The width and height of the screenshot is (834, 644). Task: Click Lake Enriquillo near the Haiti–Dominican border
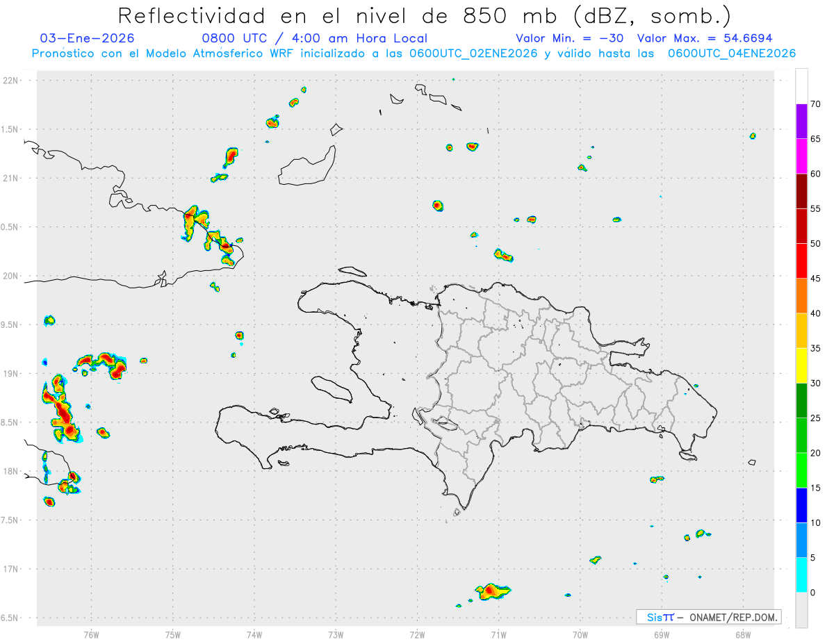point(443,422)
